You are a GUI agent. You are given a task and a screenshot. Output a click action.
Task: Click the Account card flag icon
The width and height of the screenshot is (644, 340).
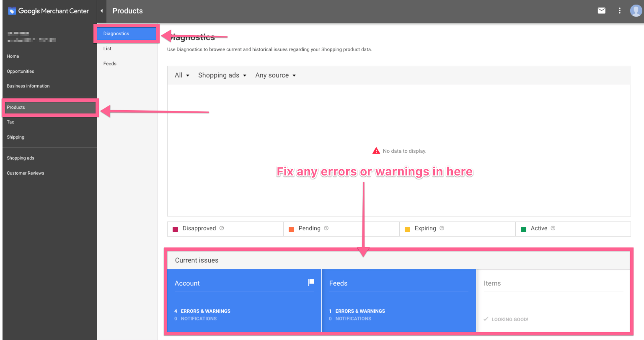[311, 283]
